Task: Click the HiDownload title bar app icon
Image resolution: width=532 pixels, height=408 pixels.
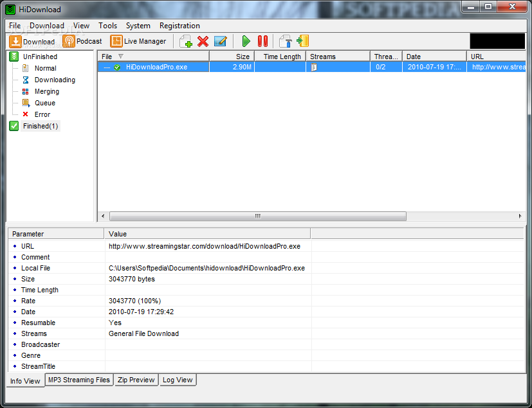Action: (10, 10)
